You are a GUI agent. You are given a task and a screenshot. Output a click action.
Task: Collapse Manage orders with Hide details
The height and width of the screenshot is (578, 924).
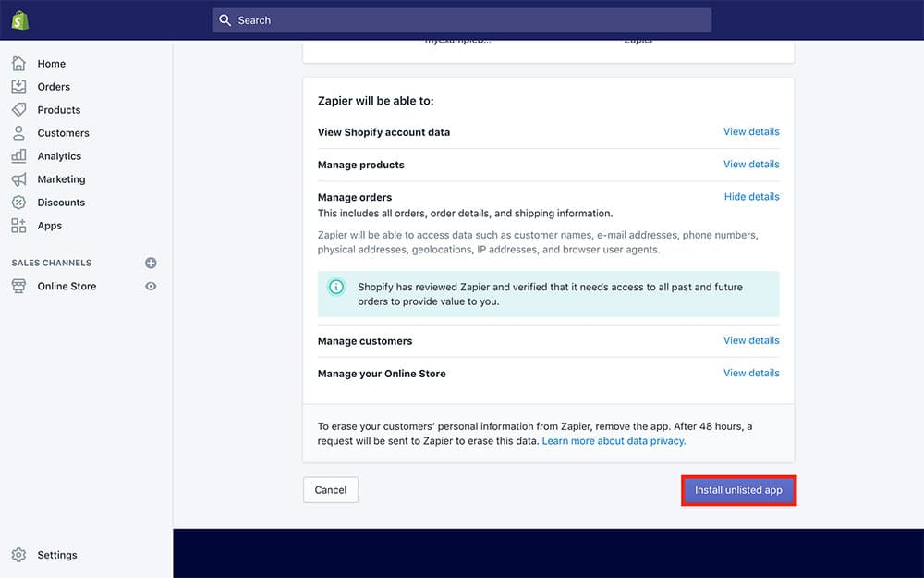751,197
